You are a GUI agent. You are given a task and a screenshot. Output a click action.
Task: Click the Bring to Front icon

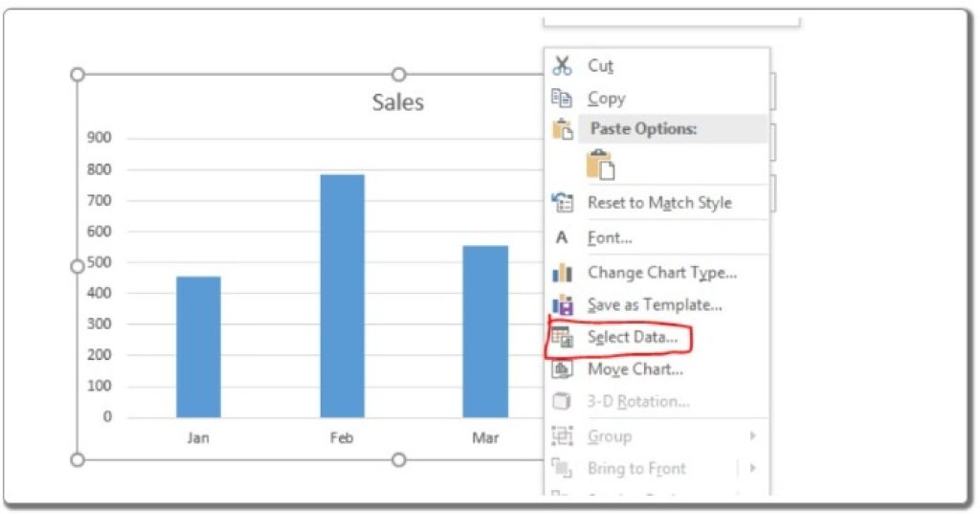click(x=562, y=468)
